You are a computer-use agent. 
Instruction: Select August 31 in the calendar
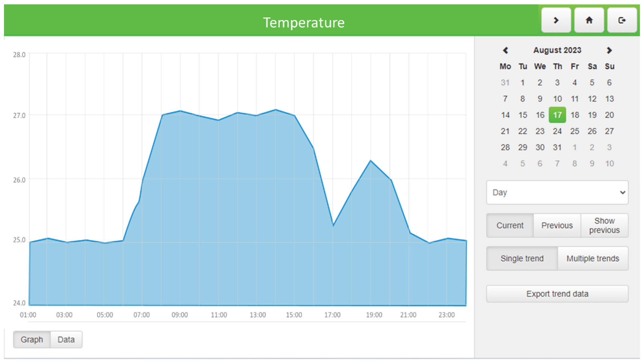tap(557, 147)
